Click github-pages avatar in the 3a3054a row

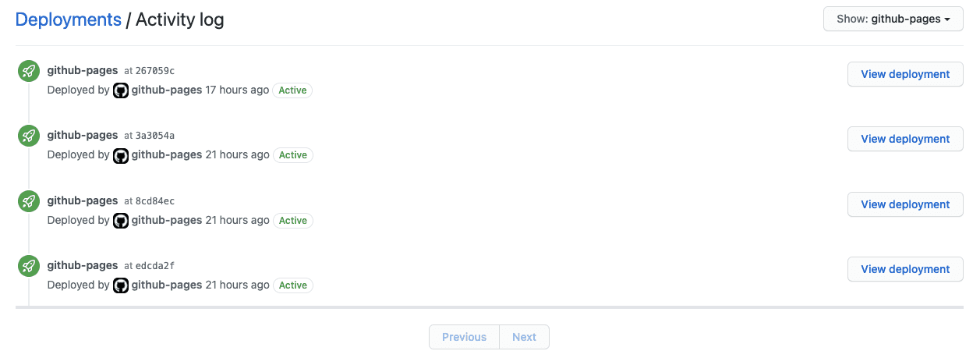121,155
